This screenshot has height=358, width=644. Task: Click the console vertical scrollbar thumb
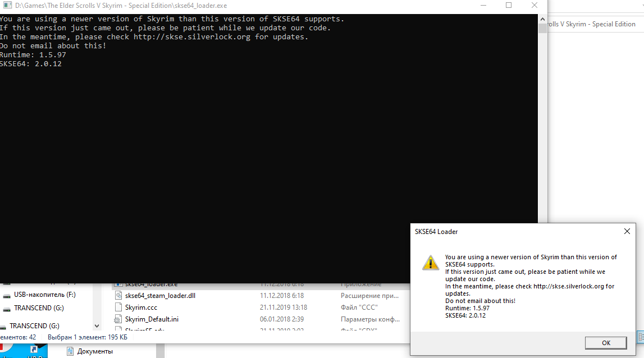[x=542, y=28]
